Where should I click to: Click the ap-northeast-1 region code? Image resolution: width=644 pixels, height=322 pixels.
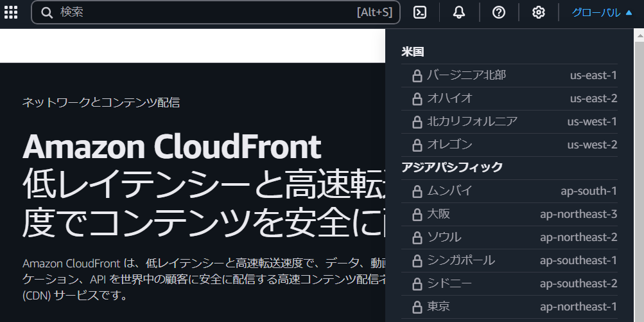coord(579,307)
